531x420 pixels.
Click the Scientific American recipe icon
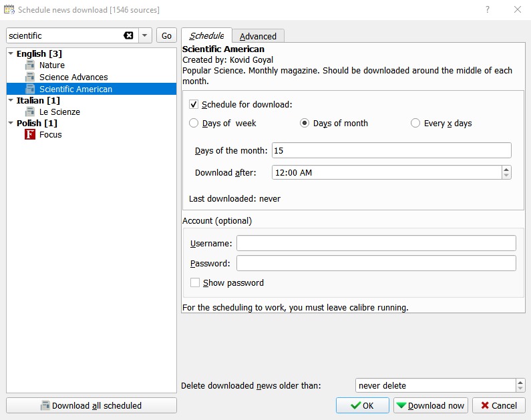click(x=30, y=89)
